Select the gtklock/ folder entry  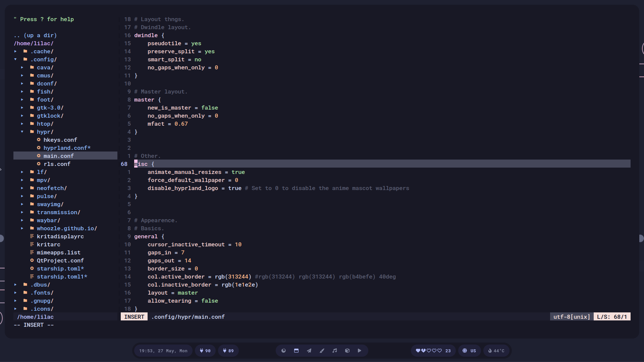[x=50, y=116]
